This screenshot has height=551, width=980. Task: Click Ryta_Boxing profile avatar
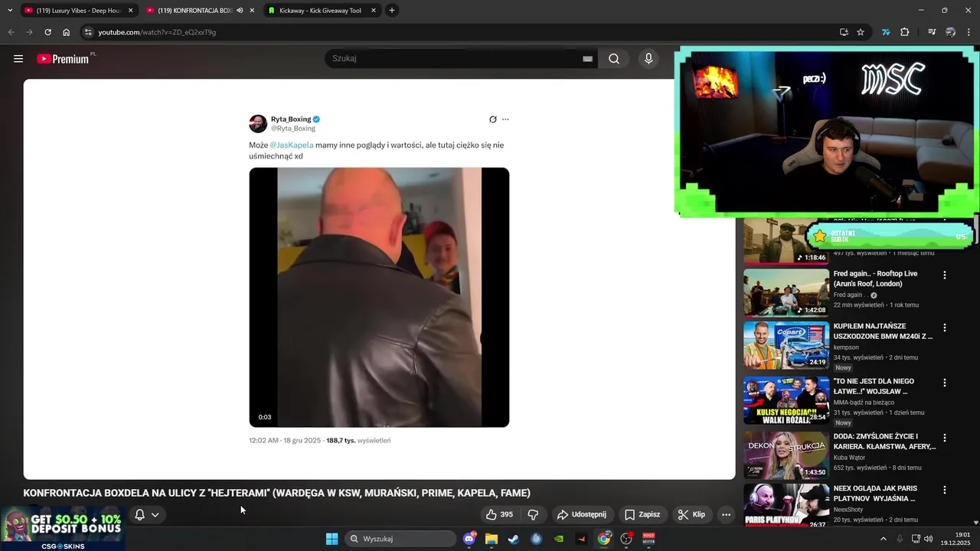(258, 123)
